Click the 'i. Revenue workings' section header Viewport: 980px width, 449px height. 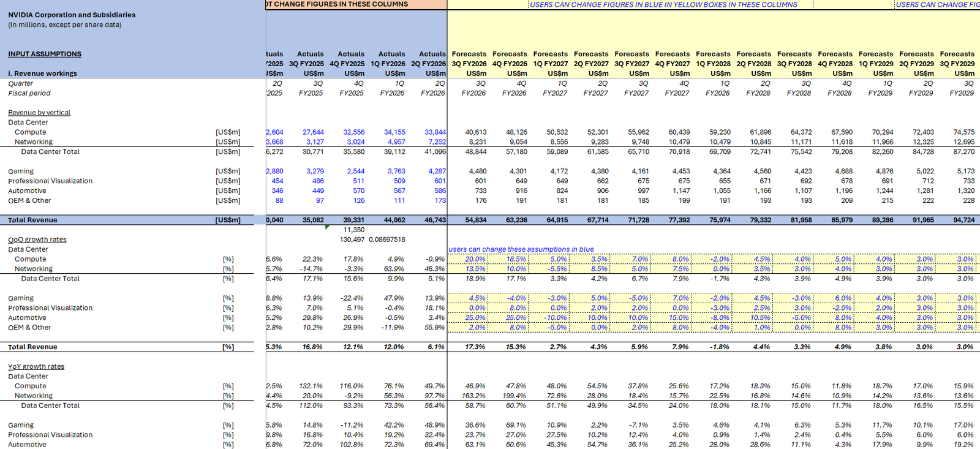42,74
